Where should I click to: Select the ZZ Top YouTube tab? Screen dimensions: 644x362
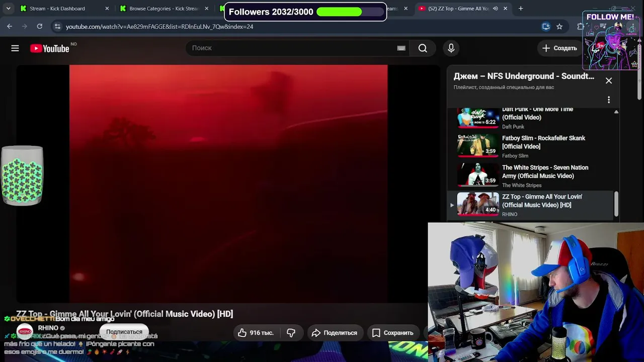(463, 8)
